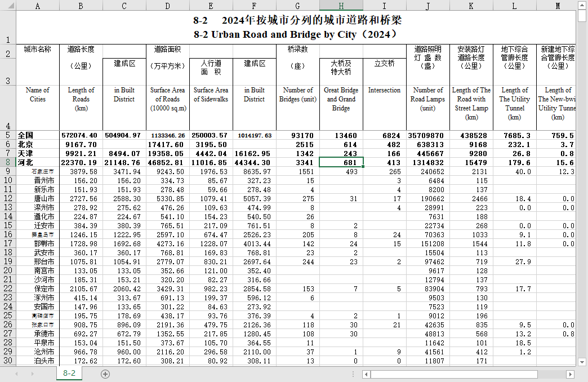Click '承德市' city name cell
Viewport: 588px width, 382px height.
point(38,334)
